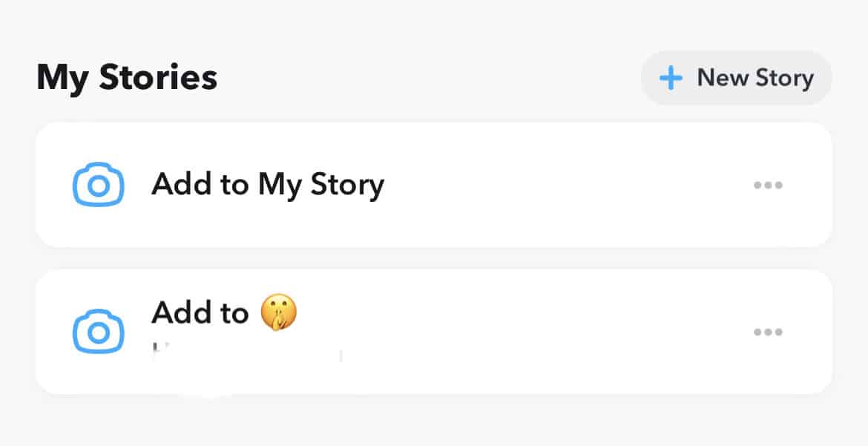Tap the "My Stories" section heading
The width and height of the screenshot is (868, 446).
coord(127,78)
